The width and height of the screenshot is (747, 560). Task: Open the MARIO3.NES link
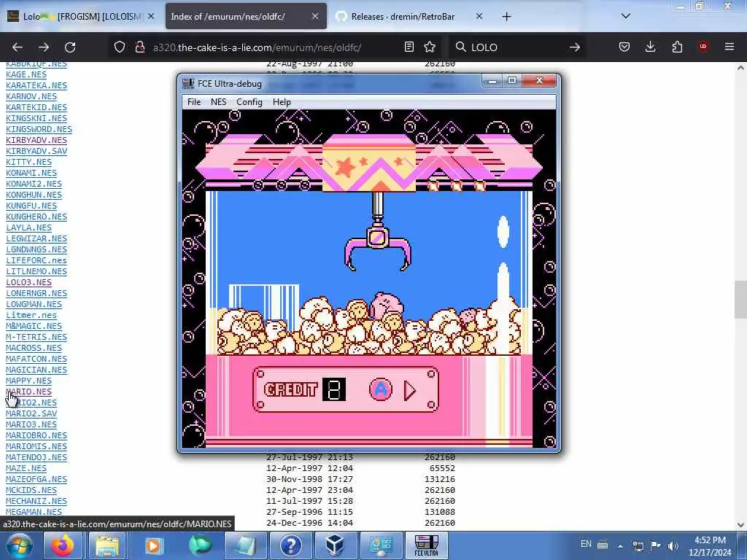[x=31, y=424]
